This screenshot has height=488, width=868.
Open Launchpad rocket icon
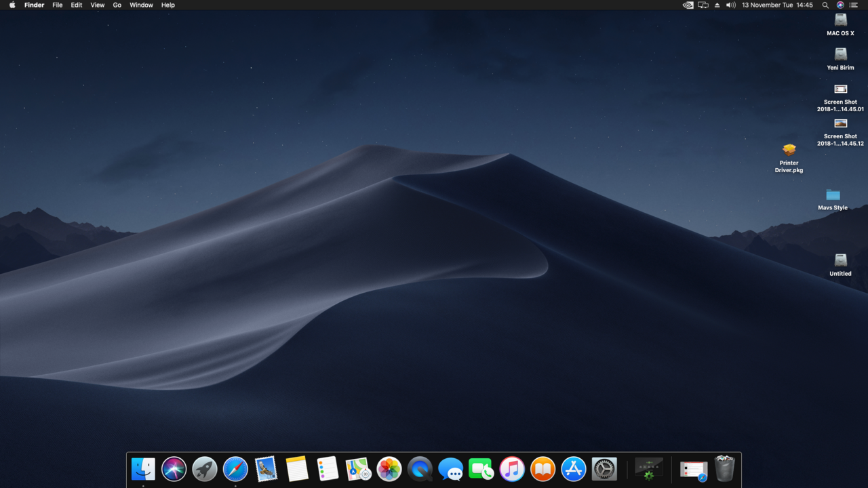pyautogui.click(x=205, y=469)
